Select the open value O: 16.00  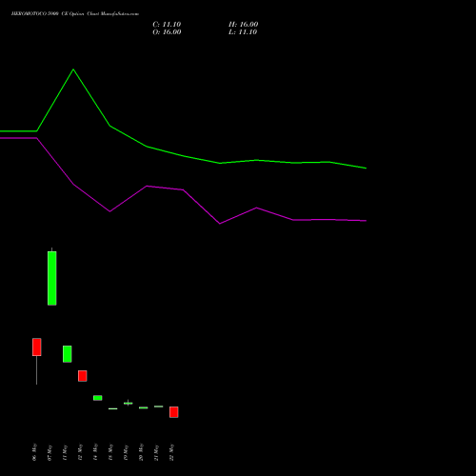pyautogui.click(x=167, y=32)
